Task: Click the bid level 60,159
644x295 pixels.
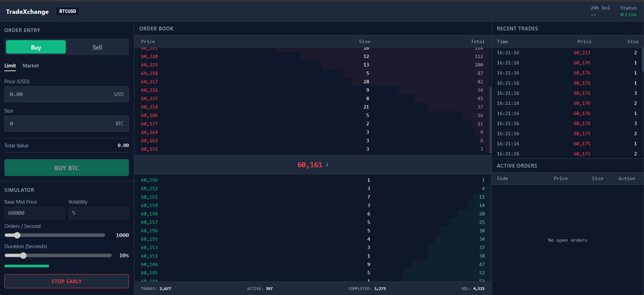Action: pyautogui.click(x=149, y=205)
